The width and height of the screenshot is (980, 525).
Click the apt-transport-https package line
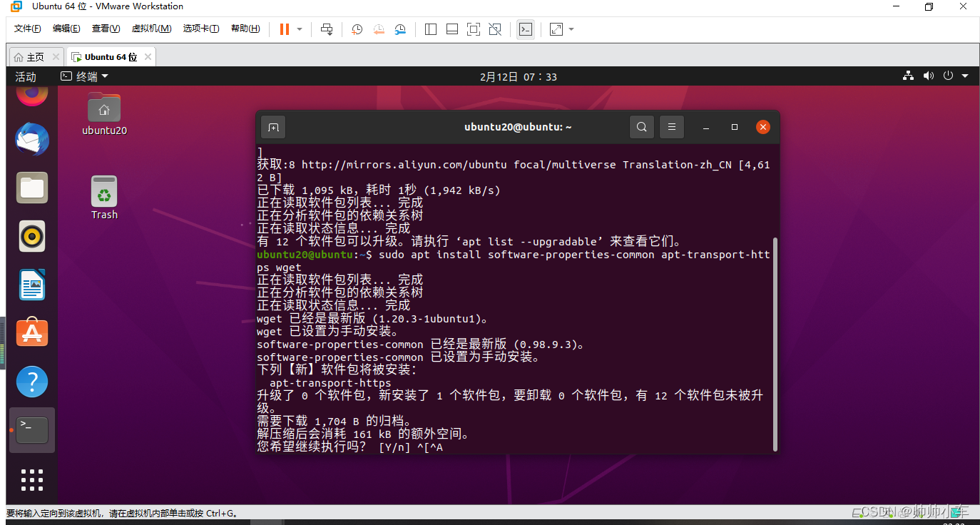pyautogui.click(x=330, y=383)
